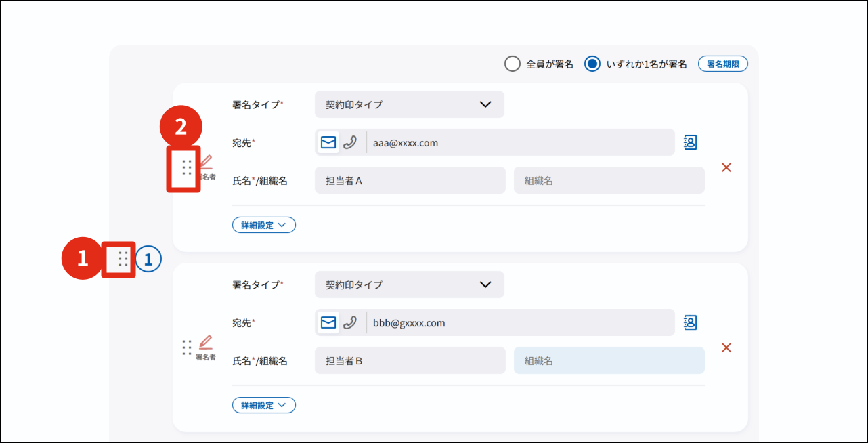Select the 全員が署名 radio option

513,64
